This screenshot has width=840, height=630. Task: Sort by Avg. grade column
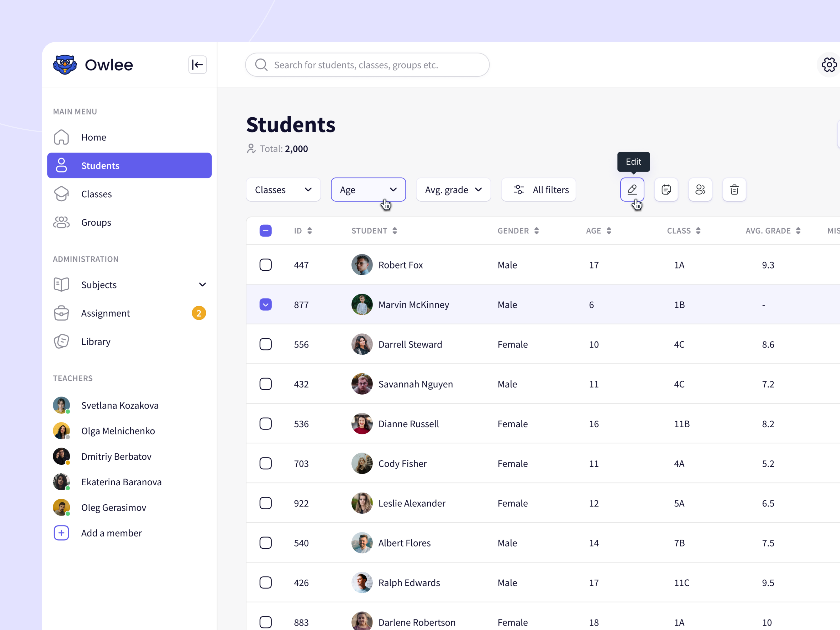(773, 230)
